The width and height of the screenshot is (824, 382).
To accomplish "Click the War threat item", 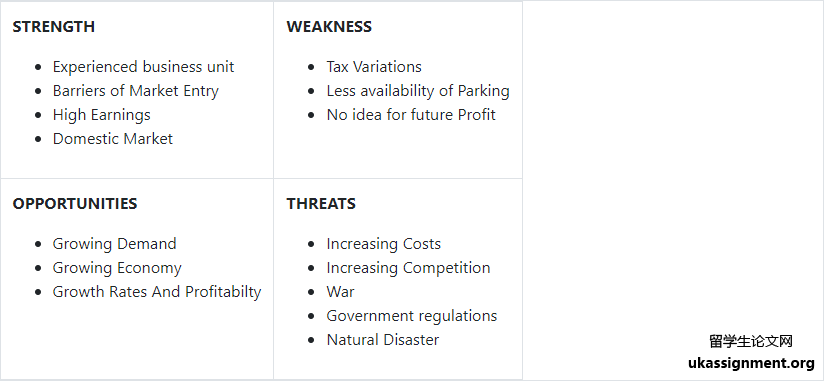I will [341, 292].
